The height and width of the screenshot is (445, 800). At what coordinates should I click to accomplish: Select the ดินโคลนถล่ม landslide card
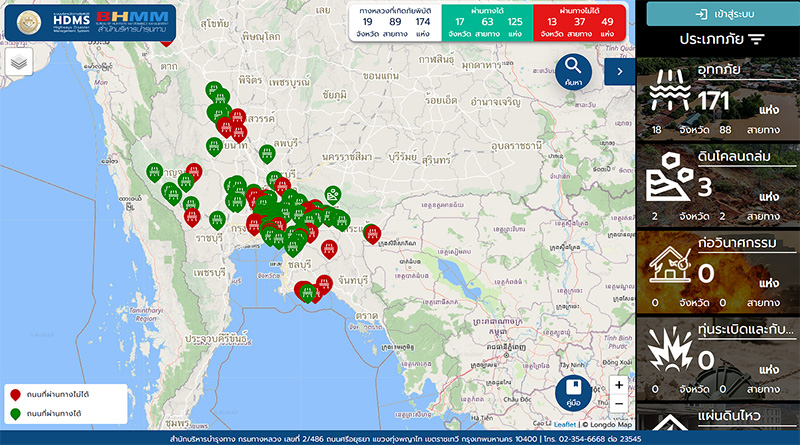tap(718, 186)
